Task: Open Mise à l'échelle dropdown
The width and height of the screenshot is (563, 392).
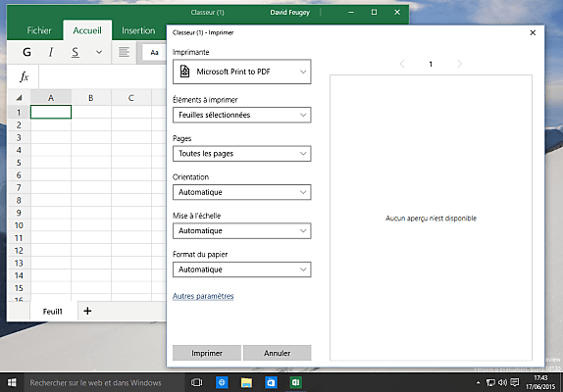Action: pos(241,231)
